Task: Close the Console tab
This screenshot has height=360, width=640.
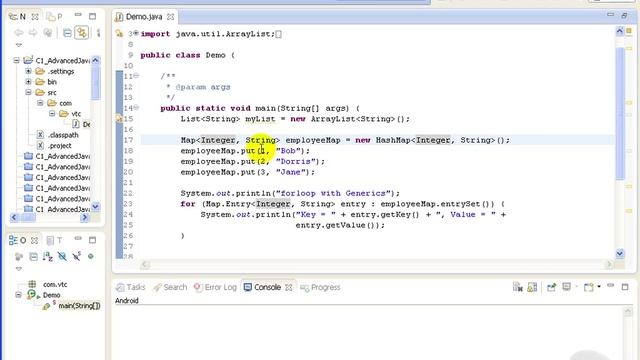Action: point(289,287)
